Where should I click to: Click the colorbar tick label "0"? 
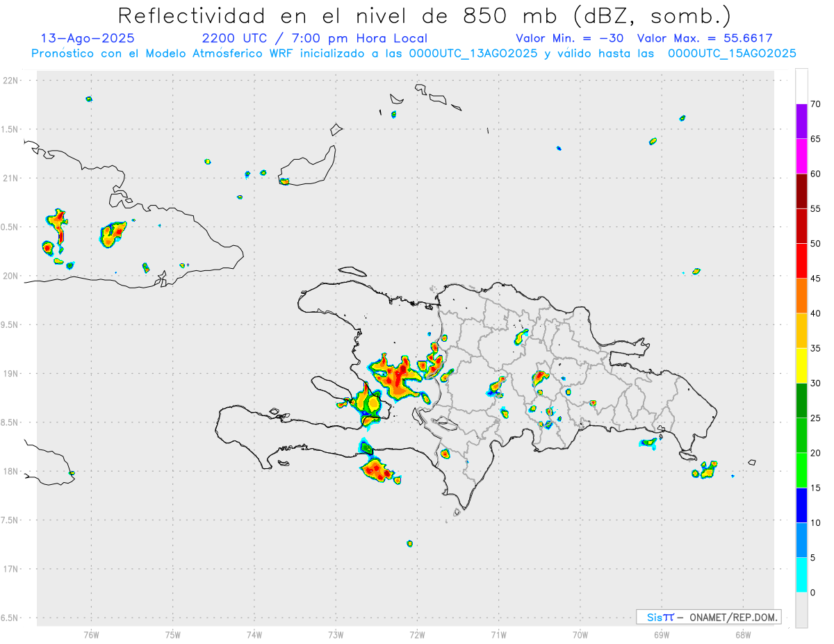coord(812,593)
